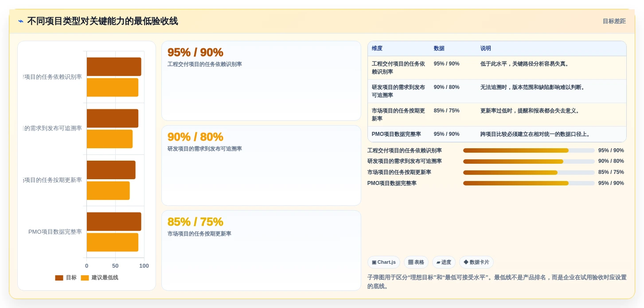Select the 90% / 80% 研发项目 data card
This screenshot has height=308, width=644.
tap(261, 166)
